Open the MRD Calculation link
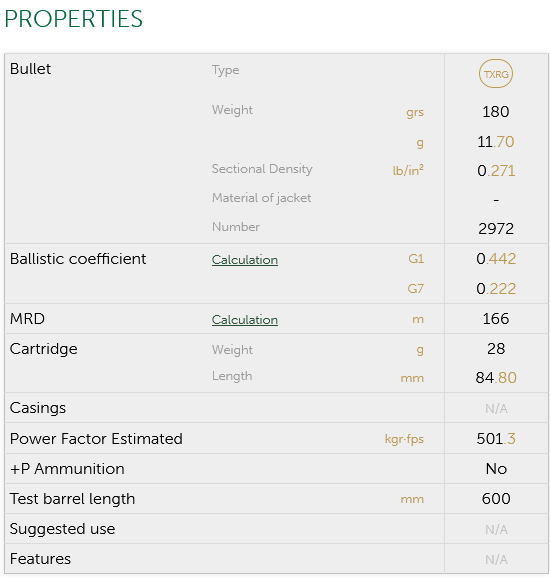 pyautogui.click(x=245, y=320)
